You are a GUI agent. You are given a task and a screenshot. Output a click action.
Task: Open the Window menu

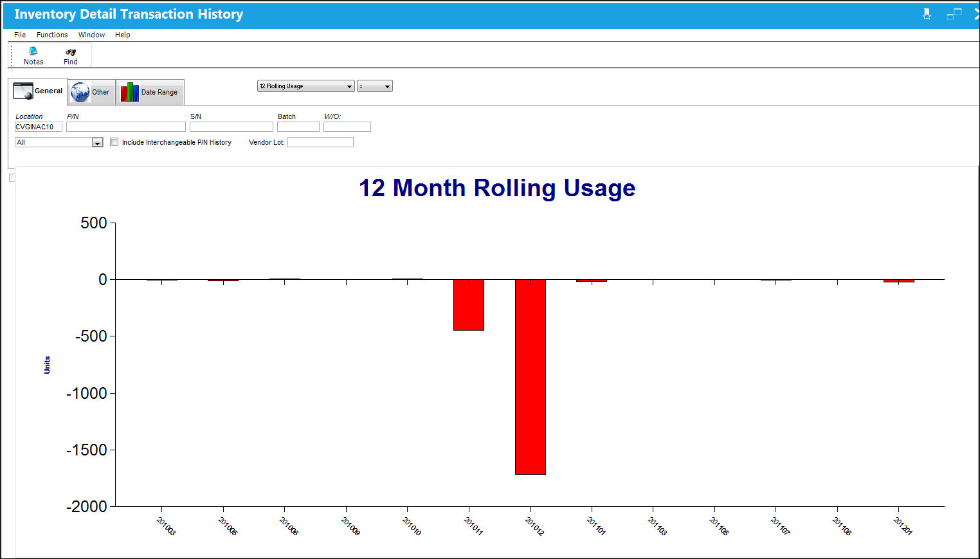pos(91,35)
